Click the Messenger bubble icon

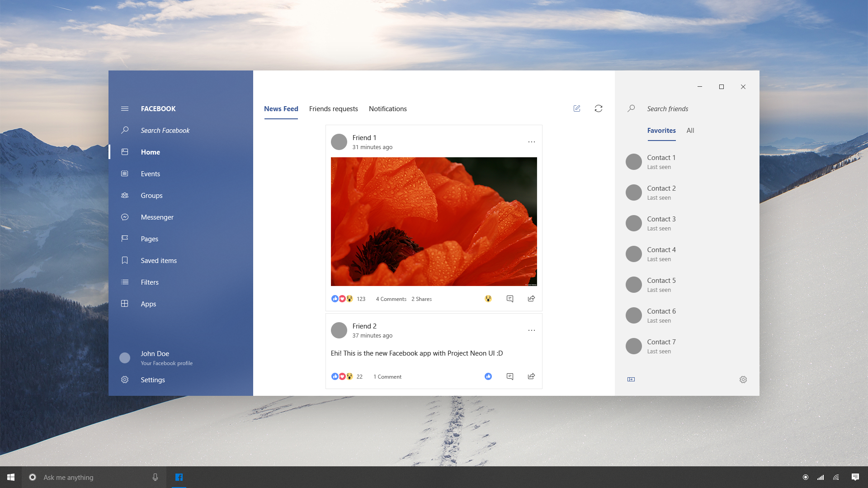[x=125, y=217]
